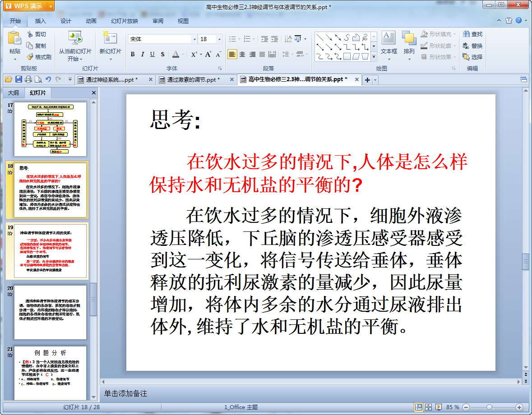Click the Cut (剪切) button
This screenshot has width=532, height=415.
pos(37,34)
